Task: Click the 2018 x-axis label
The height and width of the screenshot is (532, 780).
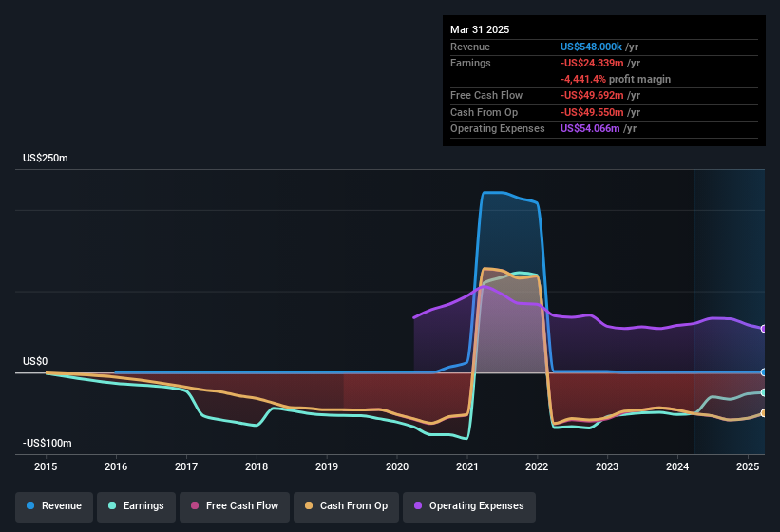Action: pos(257,466)
